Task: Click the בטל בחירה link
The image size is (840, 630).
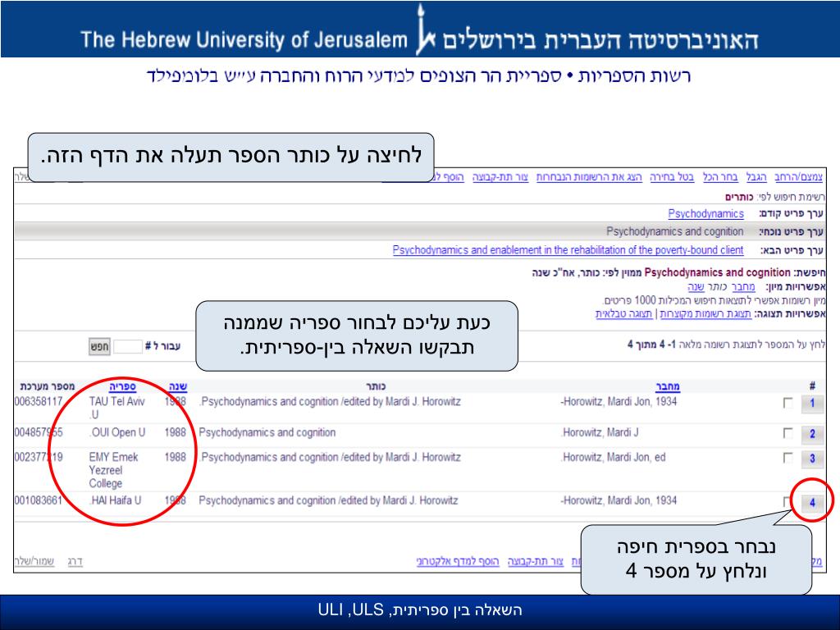Action: [672, 177]
